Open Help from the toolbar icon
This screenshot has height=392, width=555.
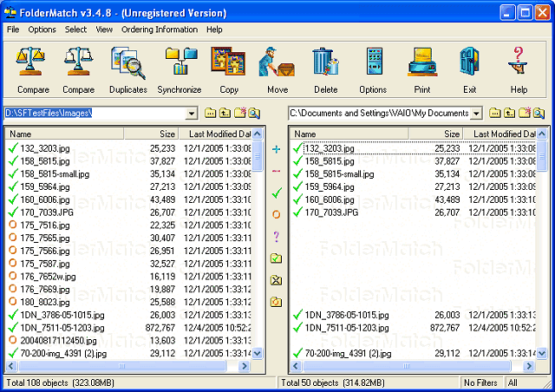tap(519, 70)
